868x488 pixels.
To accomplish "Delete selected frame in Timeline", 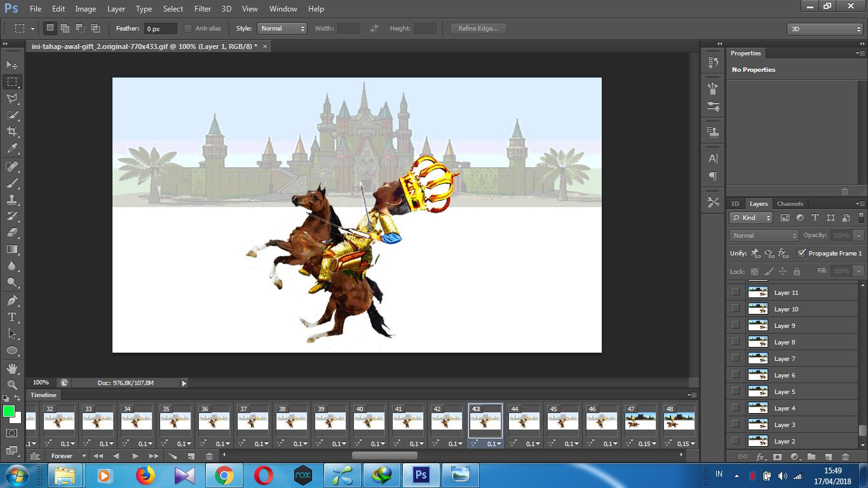I will pyautogui.click(x=209, y=456).
